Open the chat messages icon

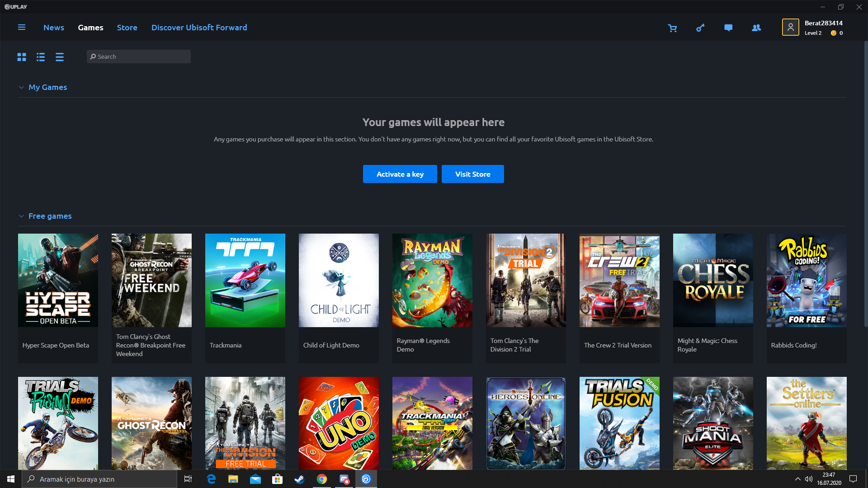pos(728,28)
